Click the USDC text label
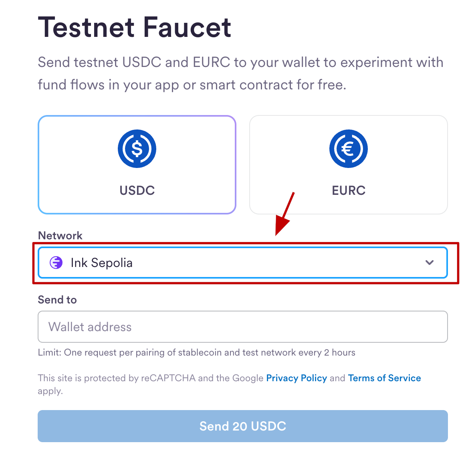Viewport: 476px width, 467px height. [x=137, y=190]
